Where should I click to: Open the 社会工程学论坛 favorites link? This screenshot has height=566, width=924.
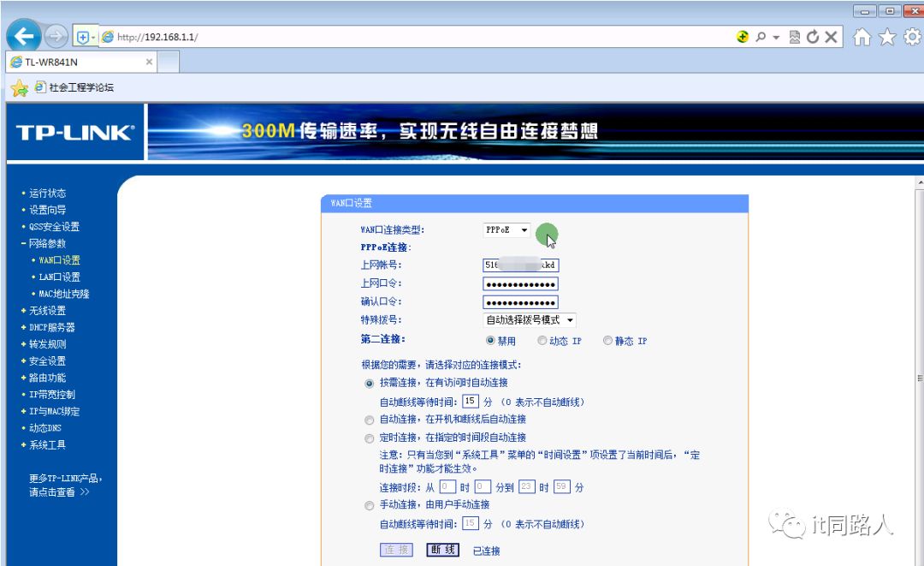pos(74,87)
